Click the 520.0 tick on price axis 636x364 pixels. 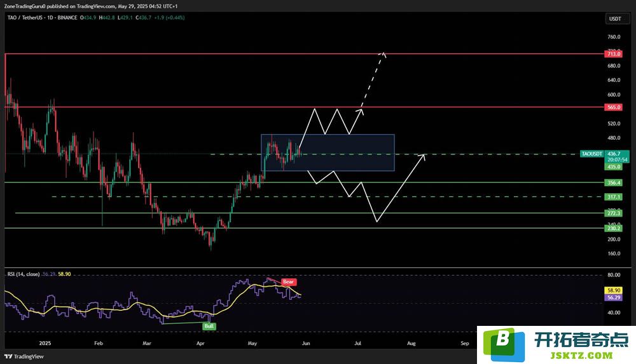pyautogui.click(x=614, y=124)
